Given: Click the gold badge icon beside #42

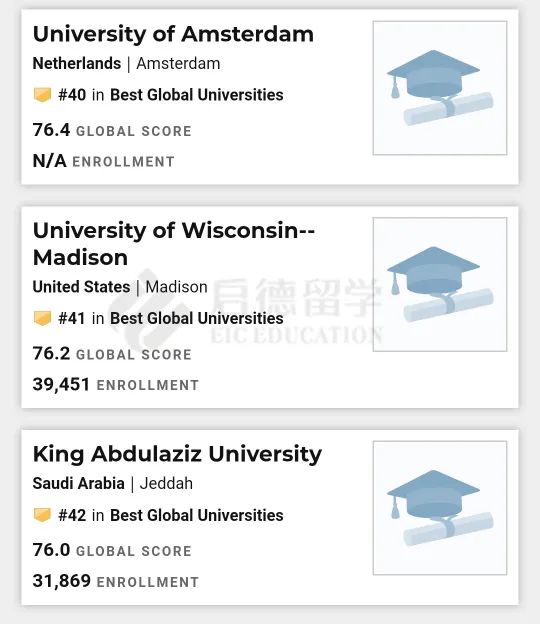Looking at the screenshot, I should 42,515.
